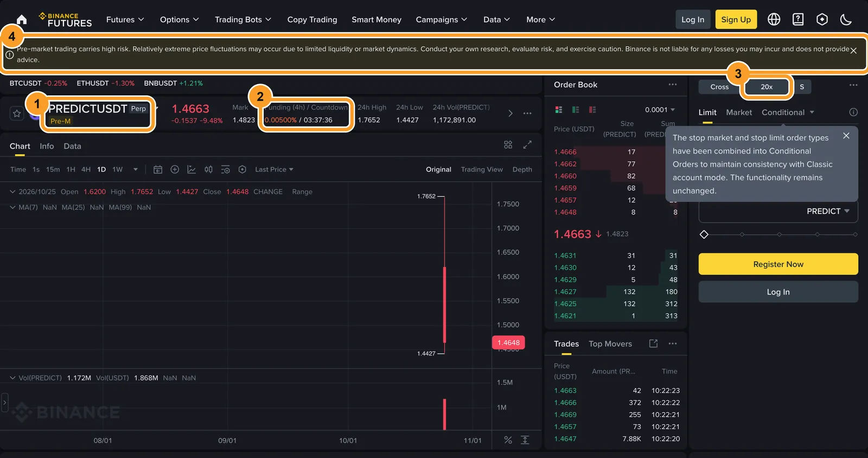Image resolution: width=868 pixels, height=458 pixels.
Task: Switch to the Data tab above the chart
Action: (x=72, y=146)
